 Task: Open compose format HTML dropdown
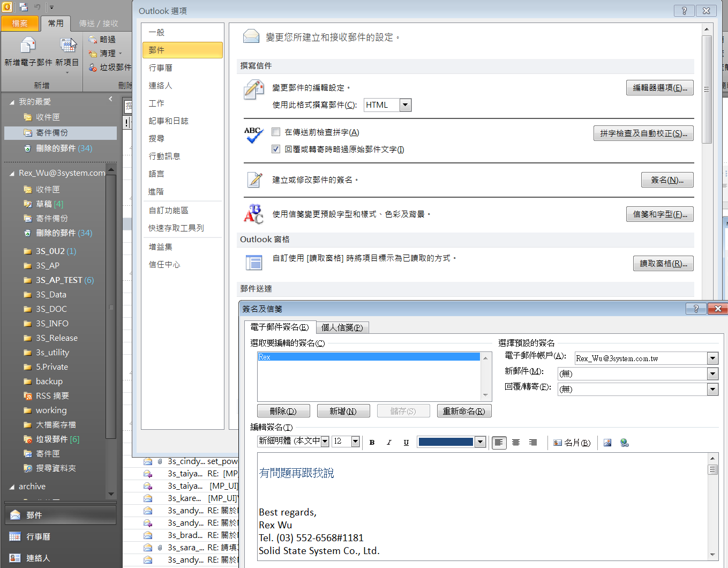click(x=406, y=105)
